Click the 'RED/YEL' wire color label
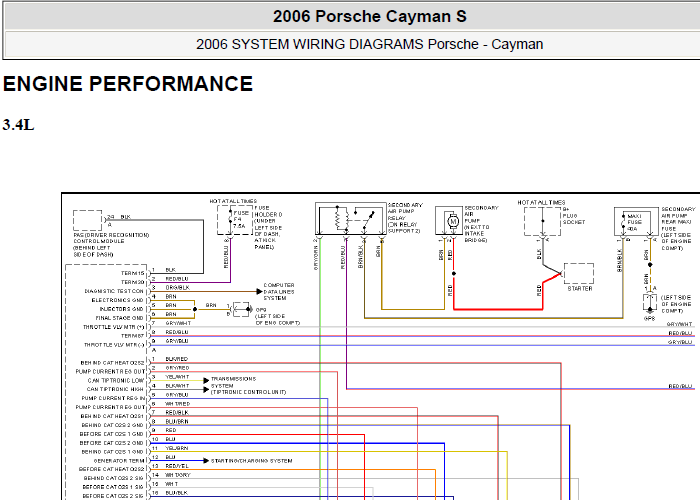700x500 pixels. pos(177,466)
